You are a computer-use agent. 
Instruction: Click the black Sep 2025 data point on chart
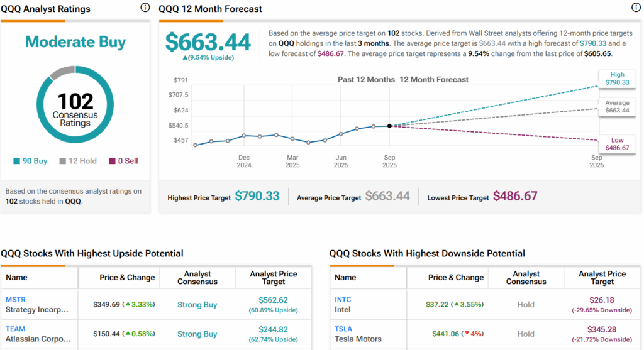click(x=389, y=126)
